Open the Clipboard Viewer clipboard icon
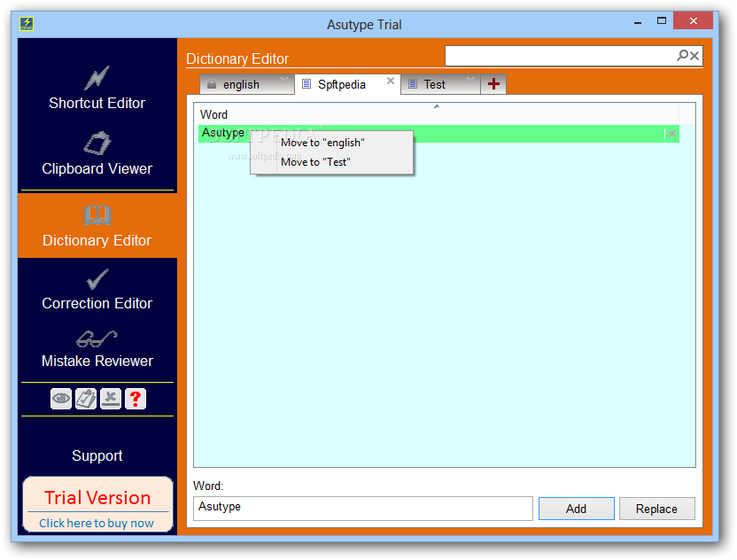Image resolution: width=737 pixels, height=560 pixels. click(97, 143)
